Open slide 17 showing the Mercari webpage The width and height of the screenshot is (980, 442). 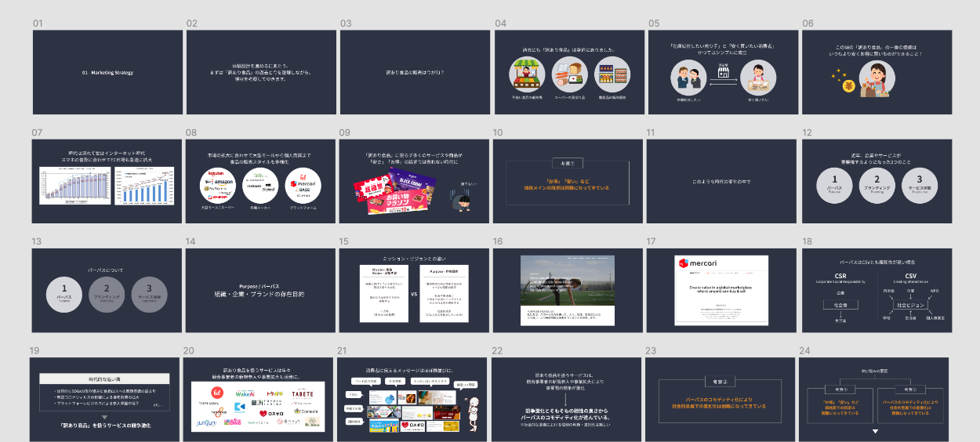[721, 290]
